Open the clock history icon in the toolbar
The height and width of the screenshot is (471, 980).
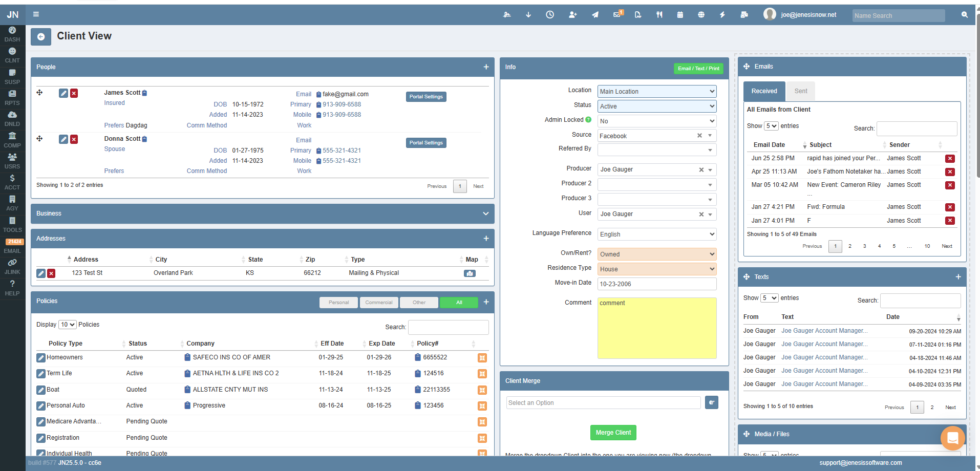(550, 14)
